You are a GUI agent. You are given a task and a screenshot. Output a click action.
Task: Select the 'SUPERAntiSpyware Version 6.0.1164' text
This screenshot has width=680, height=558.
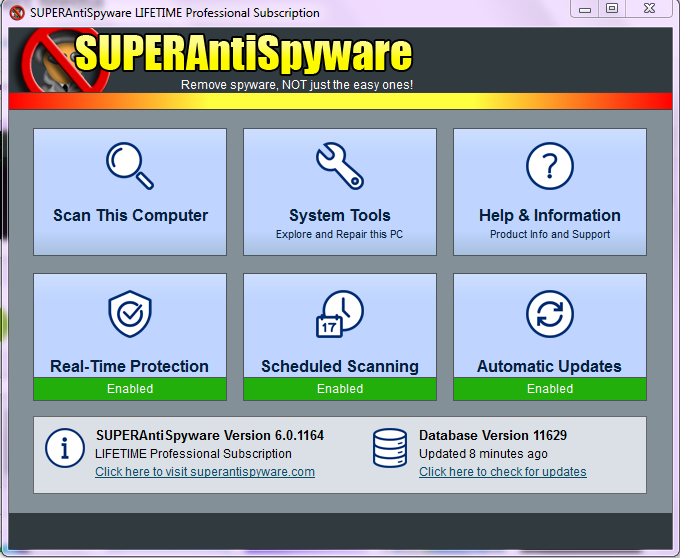(210, 435)
